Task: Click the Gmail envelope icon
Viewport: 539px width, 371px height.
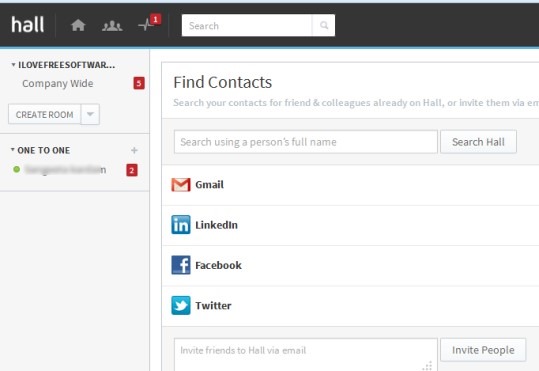Action: 181,185
